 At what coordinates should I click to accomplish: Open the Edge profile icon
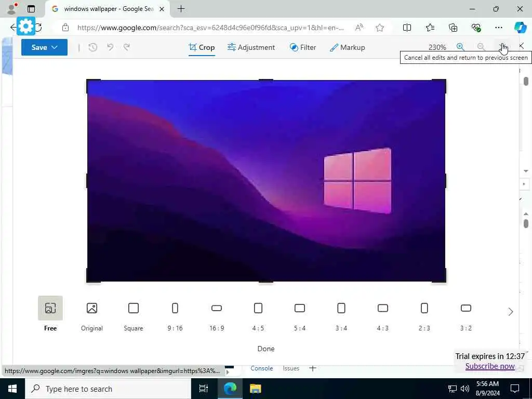coord(11,9)
